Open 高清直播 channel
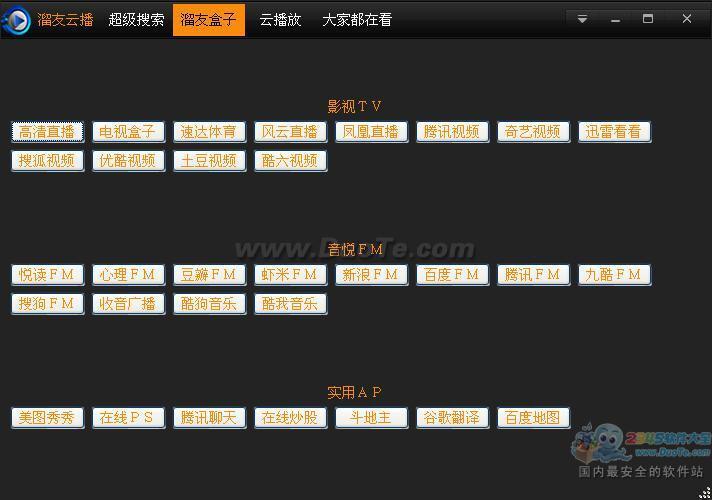712x500 pixels. click(x=47, y=132)
